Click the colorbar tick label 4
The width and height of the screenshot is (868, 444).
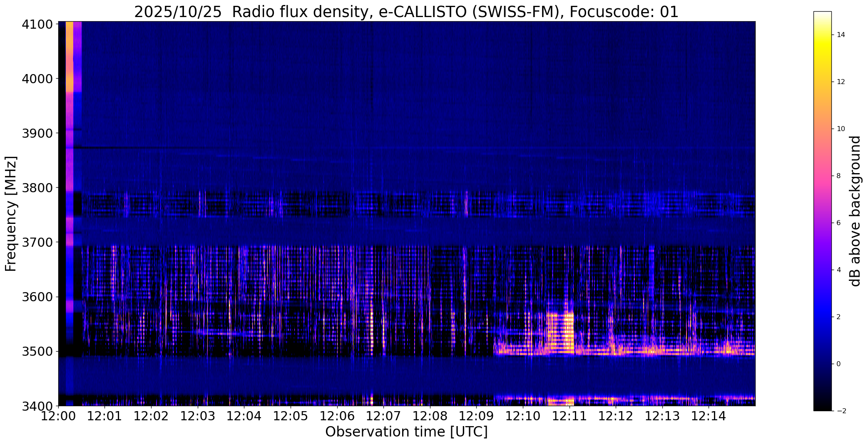838,270
